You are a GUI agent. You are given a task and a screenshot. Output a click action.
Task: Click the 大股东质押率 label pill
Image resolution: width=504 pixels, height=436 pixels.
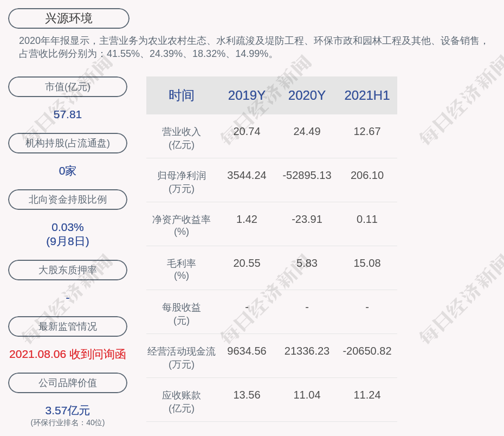tap(68, 270)
